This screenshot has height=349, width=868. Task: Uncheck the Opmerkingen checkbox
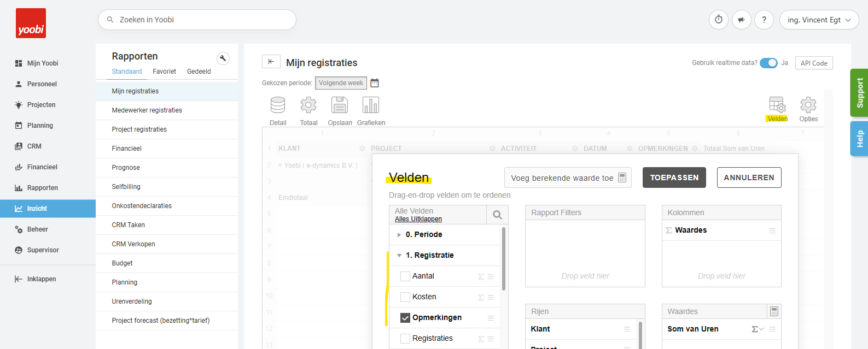405,318
